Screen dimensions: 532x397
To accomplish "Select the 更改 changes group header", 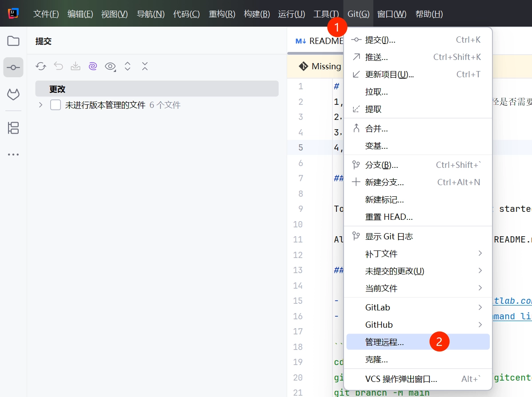I will click(157, 89).
